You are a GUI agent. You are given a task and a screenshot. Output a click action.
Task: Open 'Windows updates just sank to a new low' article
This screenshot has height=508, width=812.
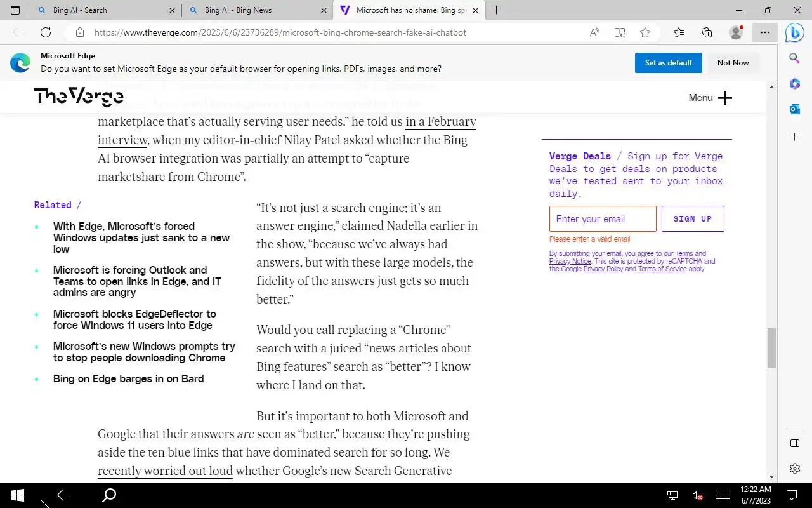[141, 237]
